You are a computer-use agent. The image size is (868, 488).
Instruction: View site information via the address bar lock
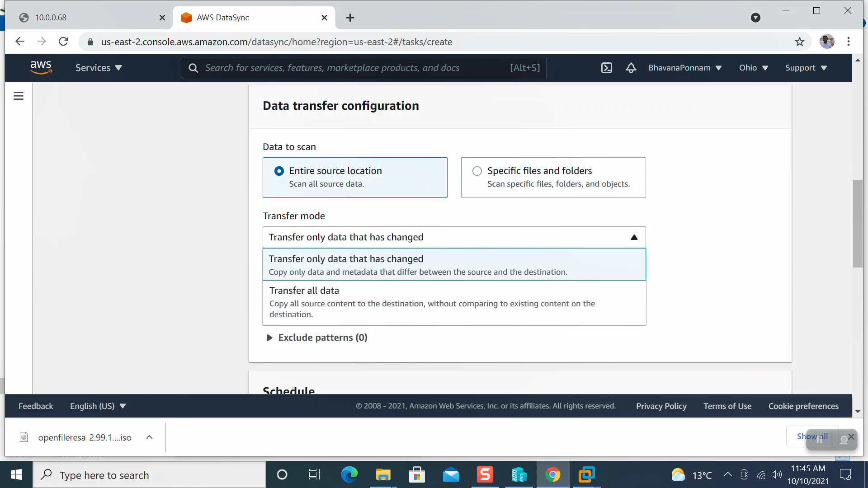click(x=90, y=42)
